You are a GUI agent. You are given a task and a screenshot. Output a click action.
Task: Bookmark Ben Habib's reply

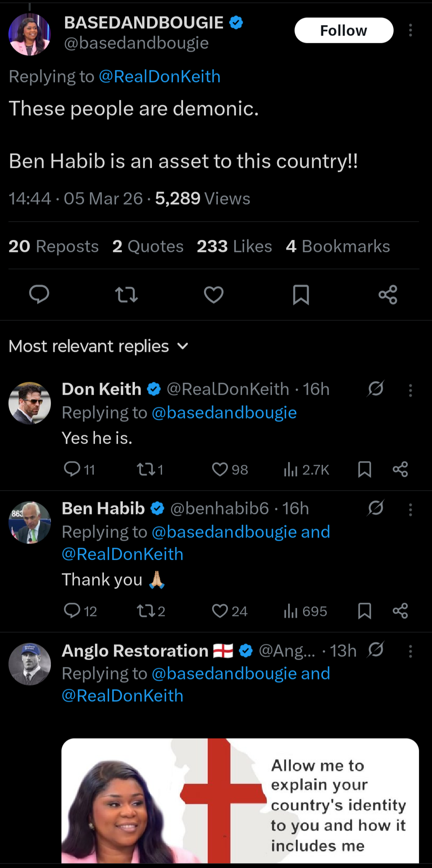tap(365, 610)
